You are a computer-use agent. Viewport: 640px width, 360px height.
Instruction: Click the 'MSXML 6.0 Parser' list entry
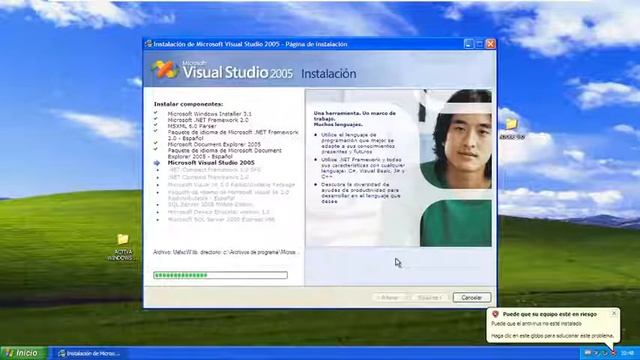[x=192, y=126]
